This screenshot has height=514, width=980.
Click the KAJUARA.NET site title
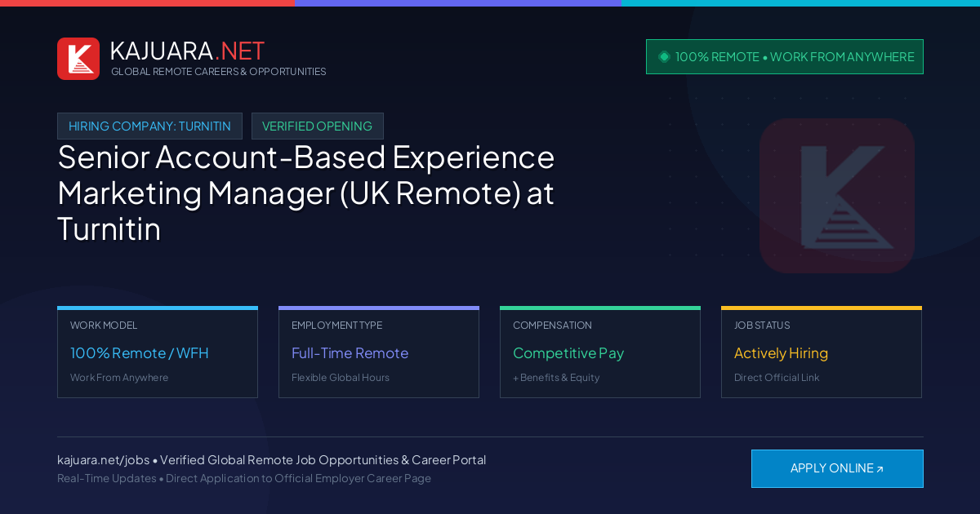pyautogui.click(x=187, y=51)
